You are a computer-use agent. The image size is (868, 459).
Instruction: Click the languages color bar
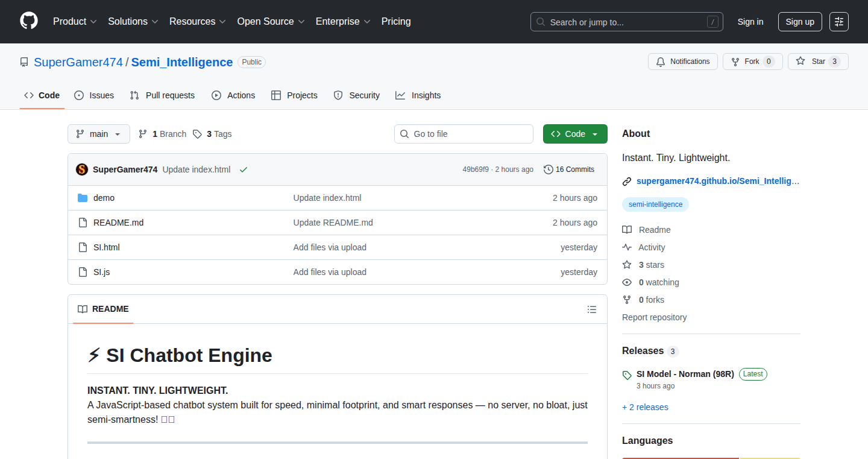pyautogui.click(x=711, y=458)
